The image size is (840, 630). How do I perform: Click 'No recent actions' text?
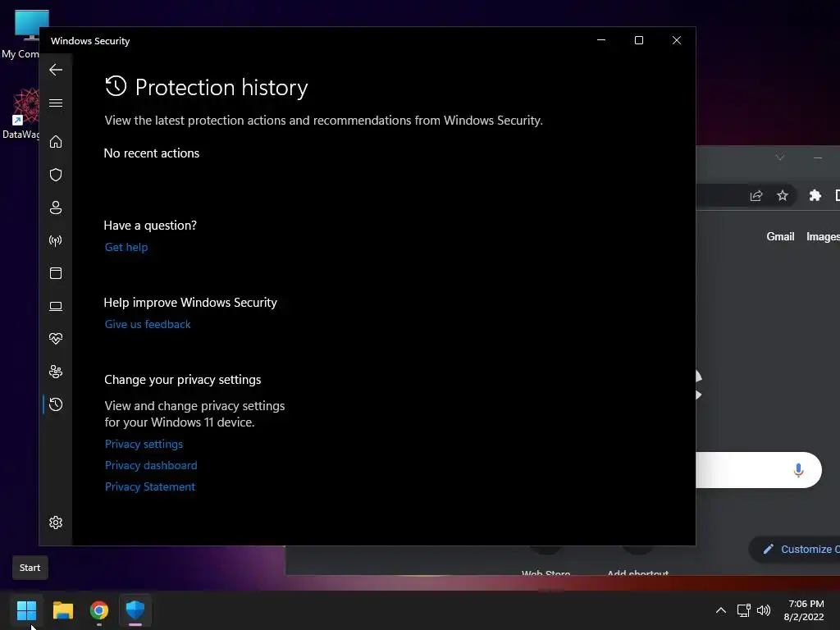[152, 153]
